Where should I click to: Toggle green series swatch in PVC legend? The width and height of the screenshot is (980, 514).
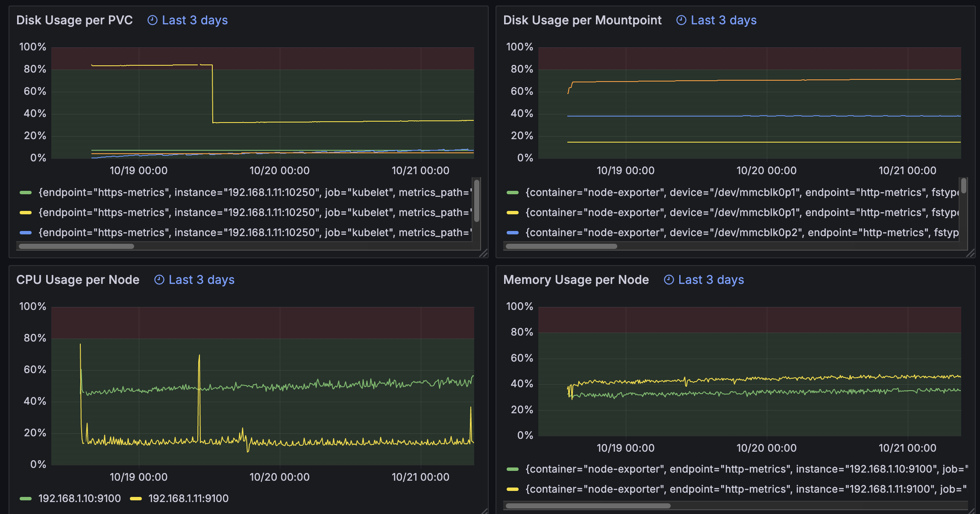click(x=26, y=193)
